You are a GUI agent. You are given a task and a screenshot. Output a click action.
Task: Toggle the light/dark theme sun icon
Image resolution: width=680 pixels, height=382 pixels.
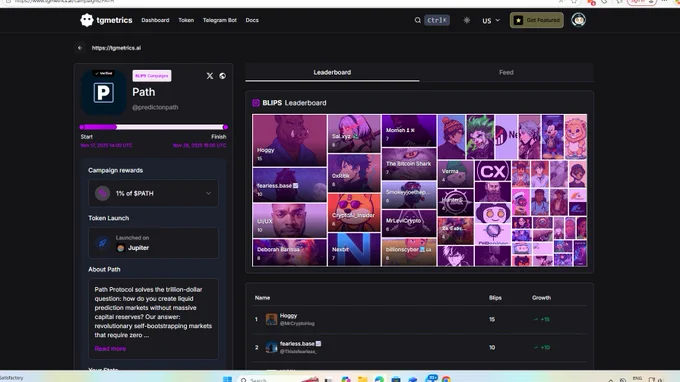pos(467,20)
